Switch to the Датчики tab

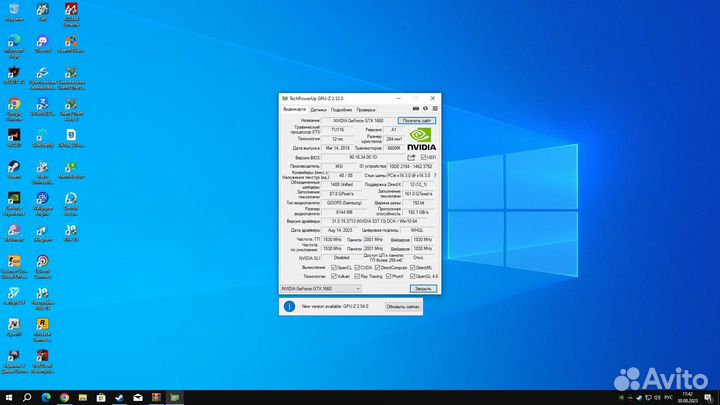[x=318, y=110]
